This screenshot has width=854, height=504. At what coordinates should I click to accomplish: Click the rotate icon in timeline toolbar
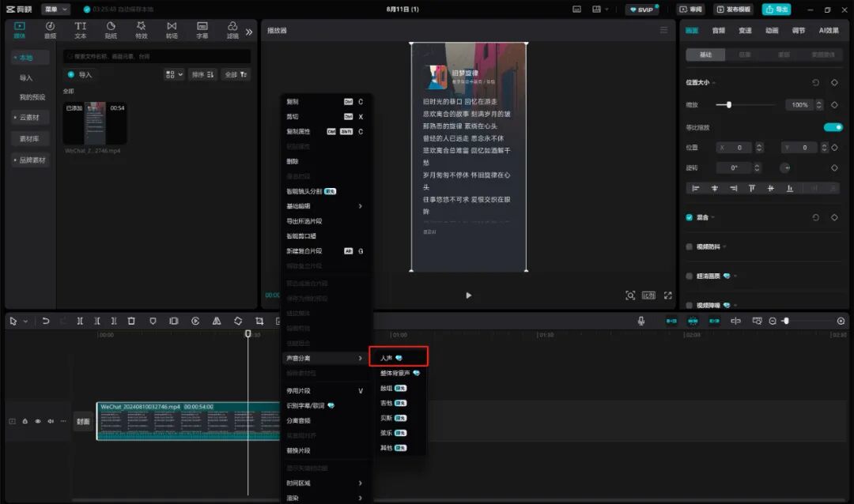click(238, 322)
